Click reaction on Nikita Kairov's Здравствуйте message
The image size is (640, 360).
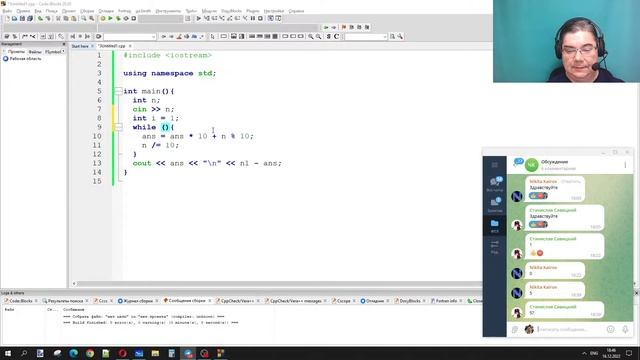pyautogui.click(x=538, y=196)
